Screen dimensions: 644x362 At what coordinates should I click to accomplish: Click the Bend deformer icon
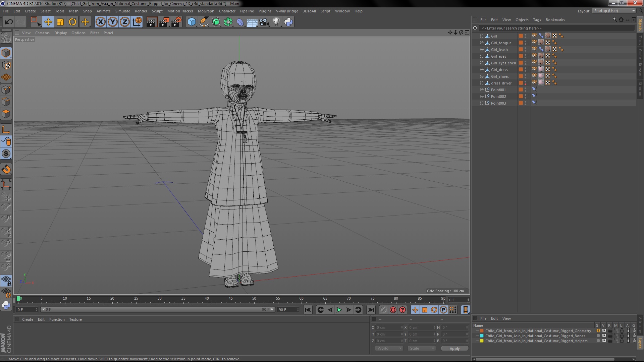[x=240, y=22]
